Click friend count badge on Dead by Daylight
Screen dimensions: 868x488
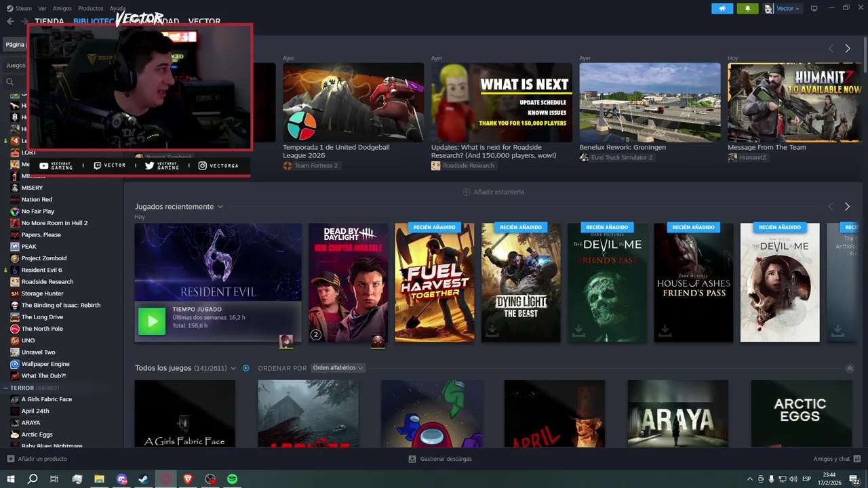click(x=315, y=334)
